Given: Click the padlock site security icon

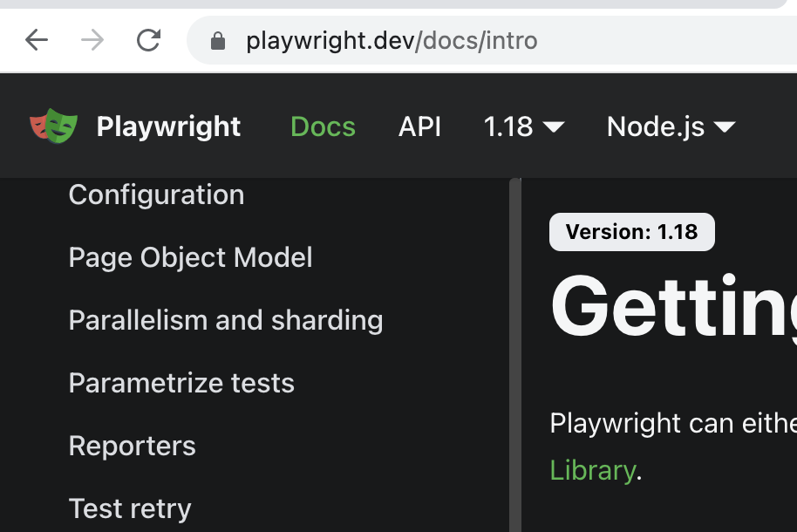Looking at the screenshot, I should 218,39.
